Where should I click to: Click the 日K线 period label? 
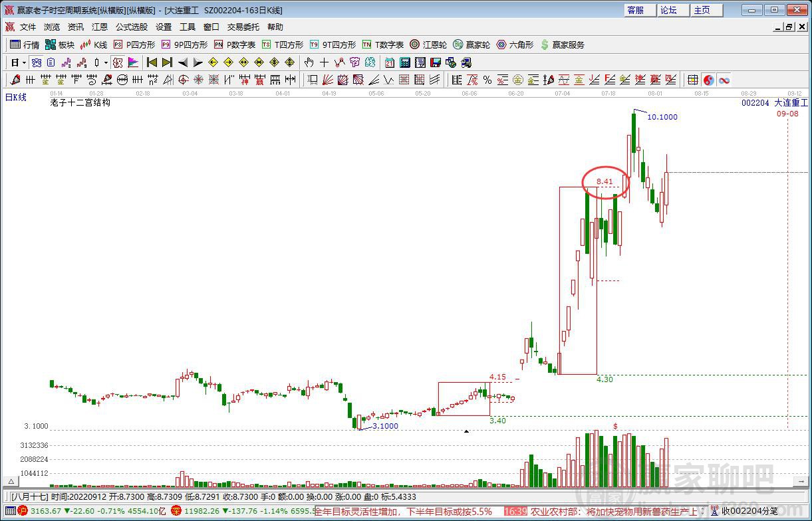point(15,97)
